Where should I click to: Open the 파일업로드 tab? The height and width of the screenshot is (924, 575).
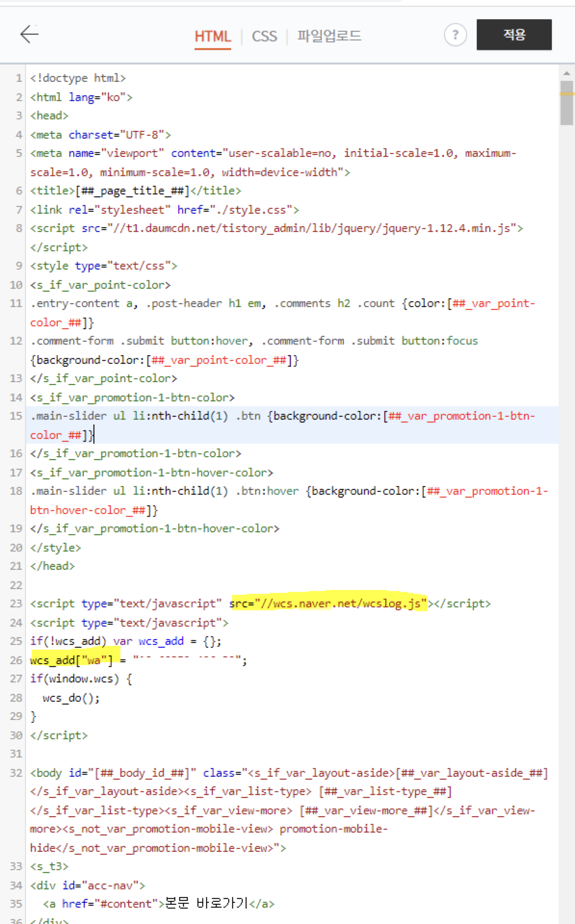click(329, 36)
